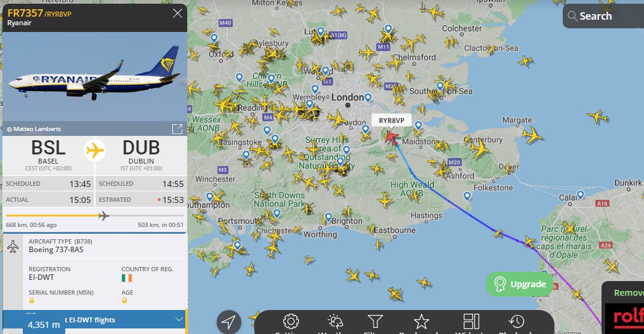644x334 pixels.
Task: Click the flight progress bar plane marker
Action: [x=104, y=215]
